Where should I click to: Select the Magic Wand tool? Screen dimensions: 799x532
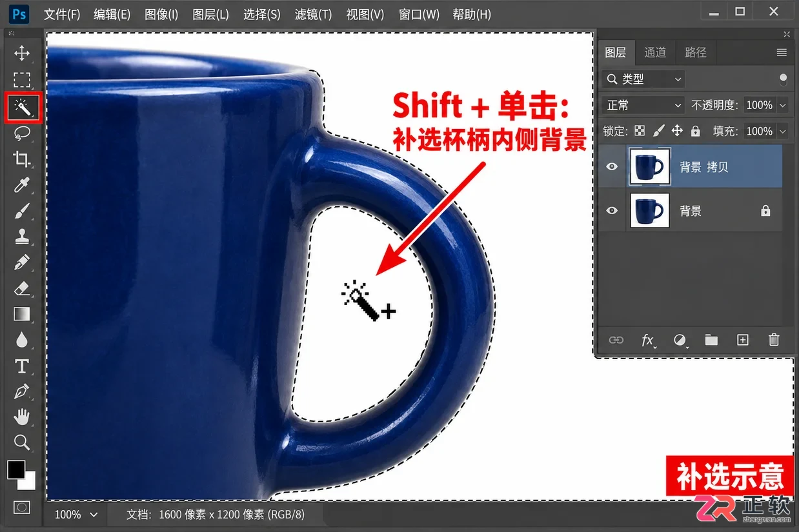click(23, 107)
